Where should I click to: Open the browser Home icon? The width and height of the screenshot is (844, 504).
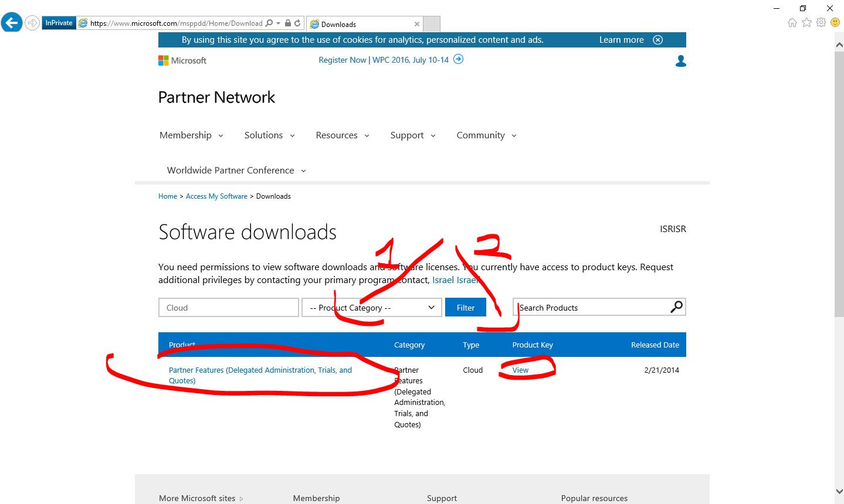point(792,23)
